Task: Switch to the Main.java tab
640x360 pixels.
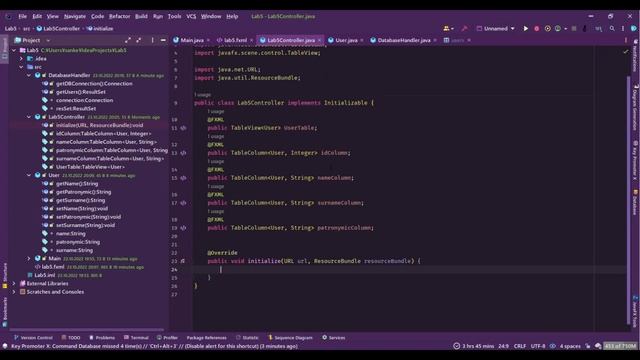Action: (192, 40)
